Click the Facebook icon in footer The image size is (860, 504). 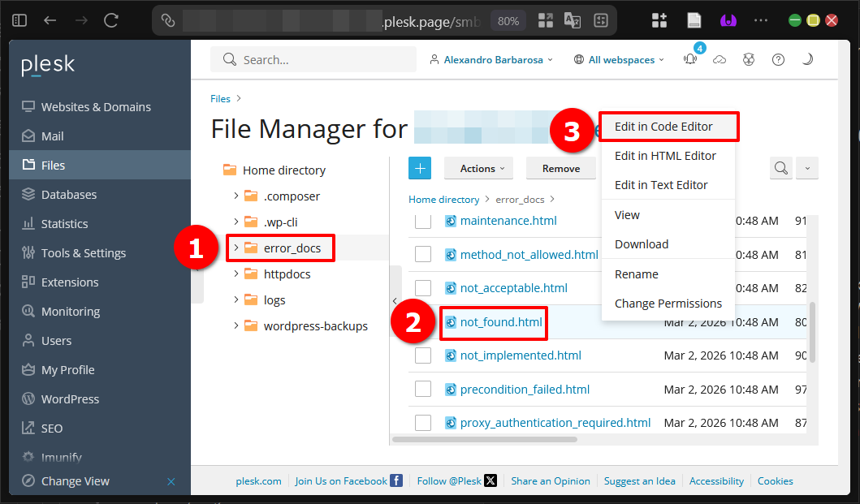(396, 480)
